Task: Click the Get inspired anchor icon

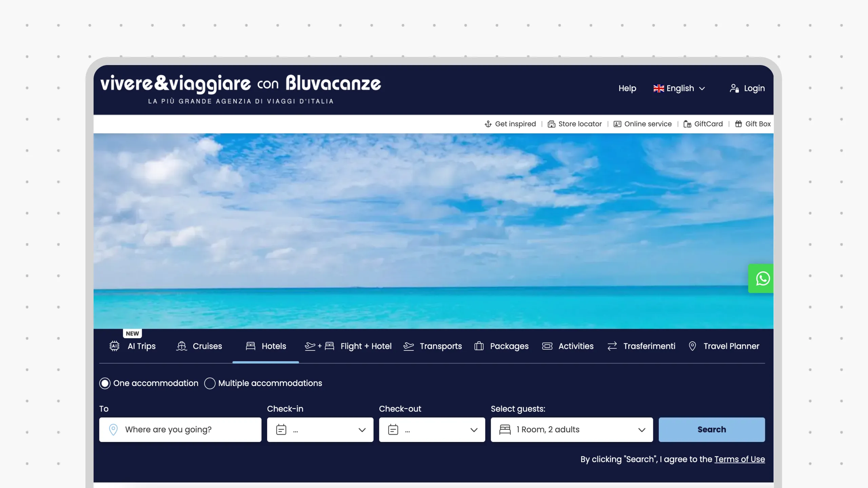Action: [x=488, y=124]
